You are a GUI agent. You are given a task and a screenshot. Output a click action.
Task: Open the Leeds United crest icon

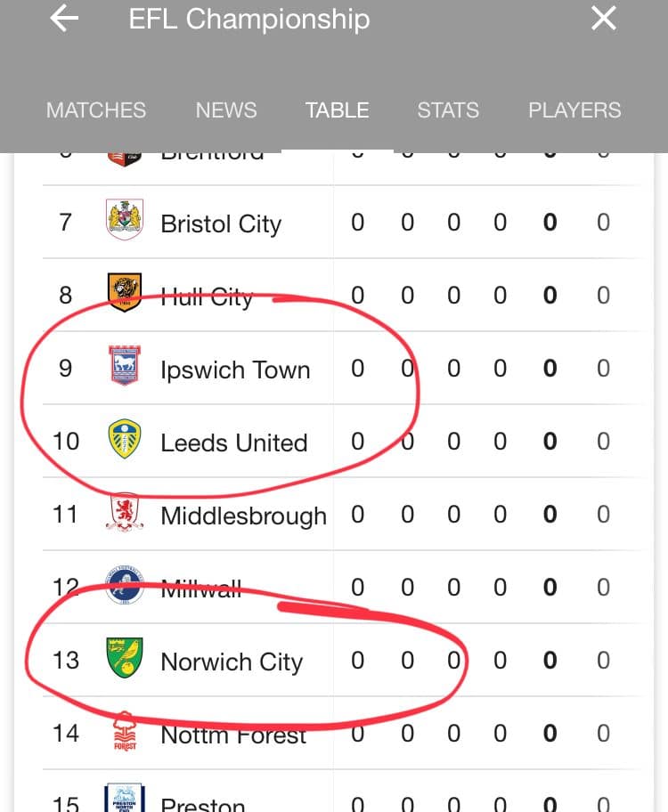pos(125,439)
